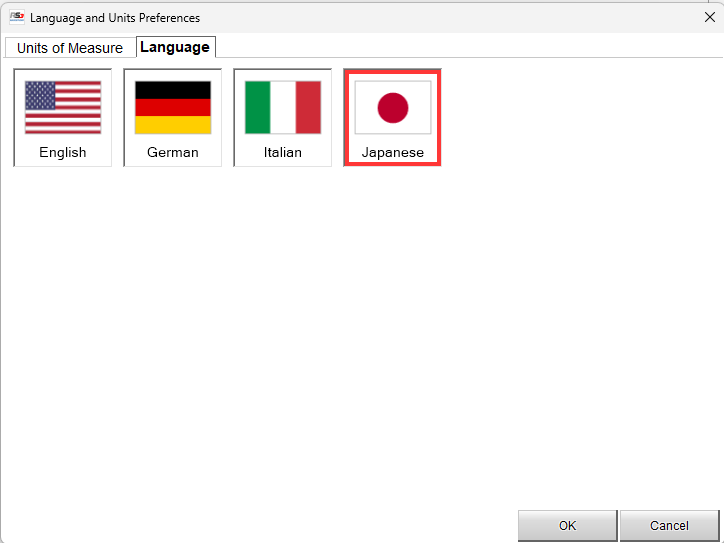Select the English language flag button
Image resolution: width=724 pixels, height=543 pixels.
tap(62, 118)
